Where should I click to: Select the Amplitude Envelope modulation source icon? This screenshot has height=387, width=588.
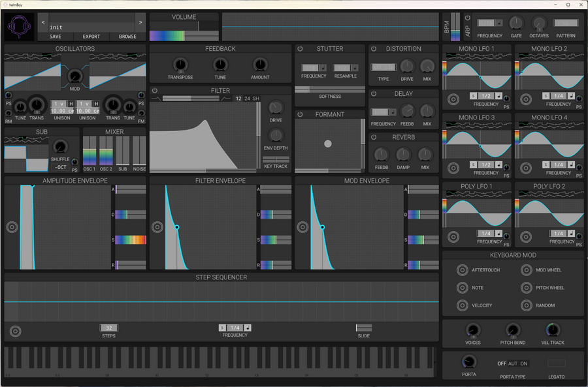[12, 227]
